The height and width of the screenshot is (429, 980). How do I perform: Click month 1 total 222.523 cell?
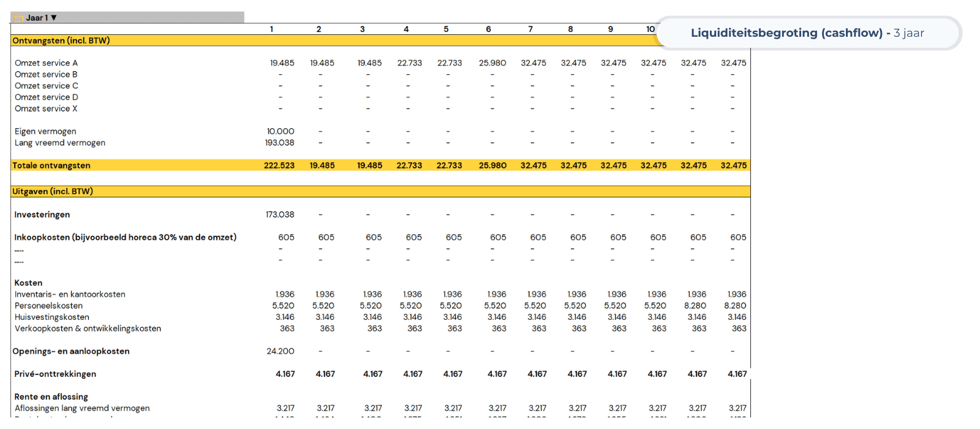(279, 165)
